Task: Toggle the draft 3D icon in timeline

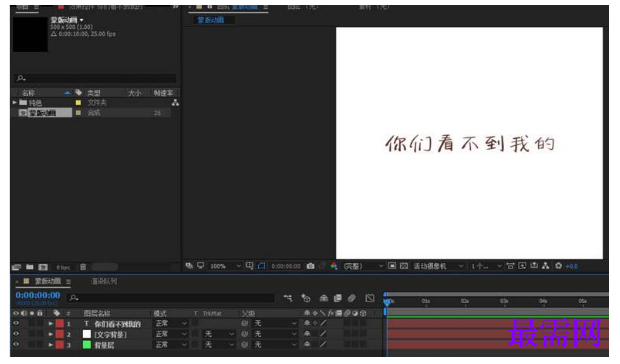Action: point(306,298)
